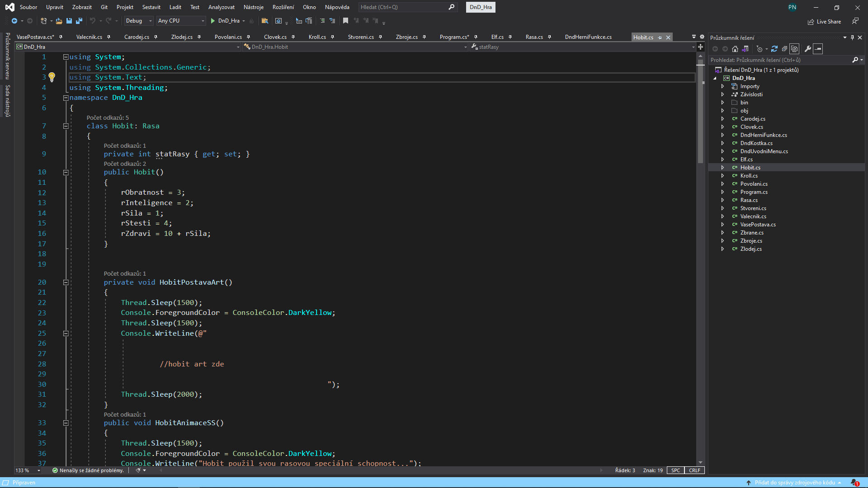The image size is (868, 488).
Task: Toggle the preview selected items button
Action: tap(818, 49)
